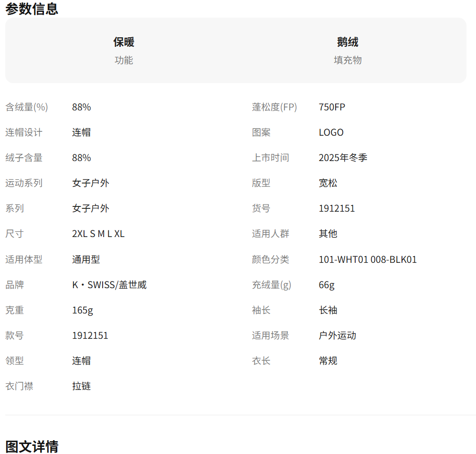
Task: Select the 鹅绒 填充物 highlight text
Action: tap(348, 42)
